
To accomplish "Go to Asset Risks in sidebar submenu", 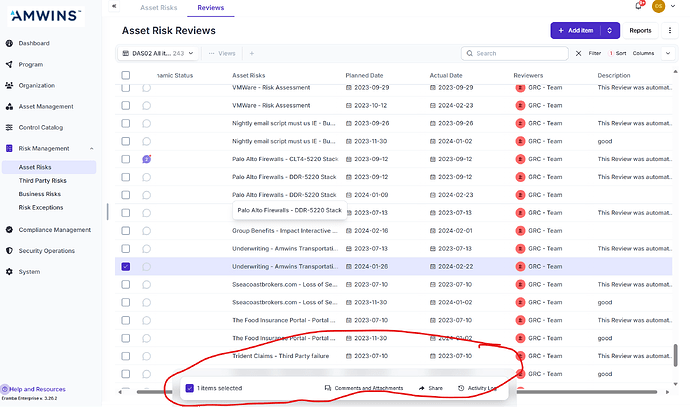I will coord(49,167).
